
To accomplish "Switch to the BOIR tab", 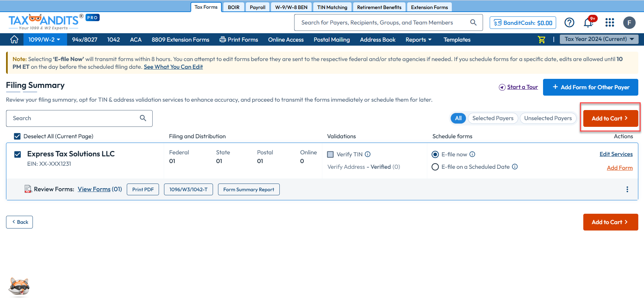I will point(234,7).
